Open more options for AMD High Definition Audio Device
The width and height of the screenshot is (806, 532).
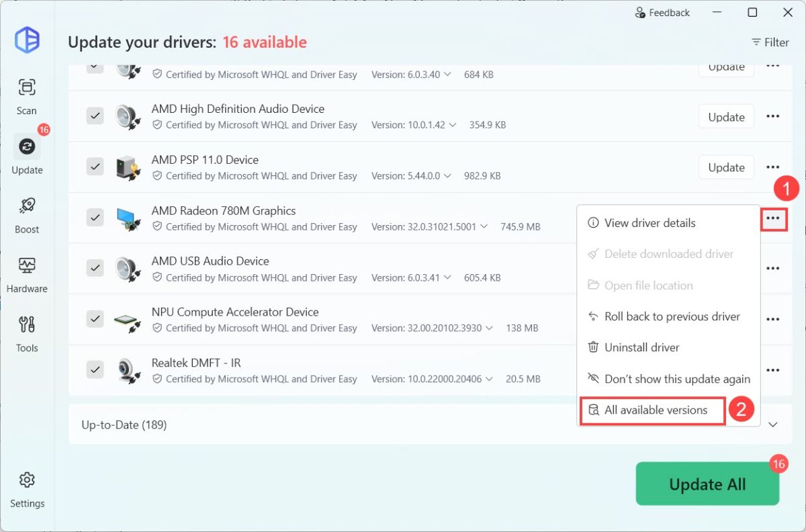773,117
